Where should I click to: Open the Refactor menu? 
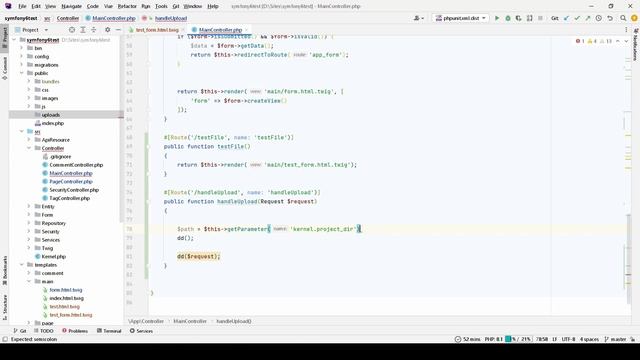(x=127, y=6)
